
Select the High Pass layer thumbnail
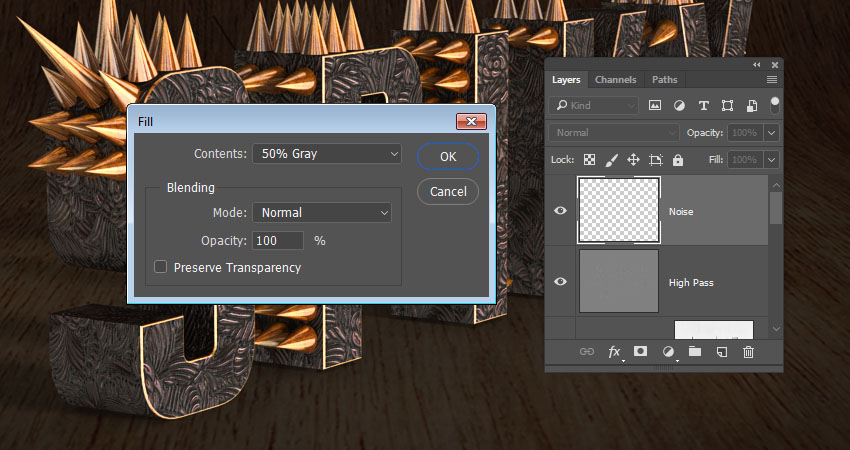[x=619, y=281]
